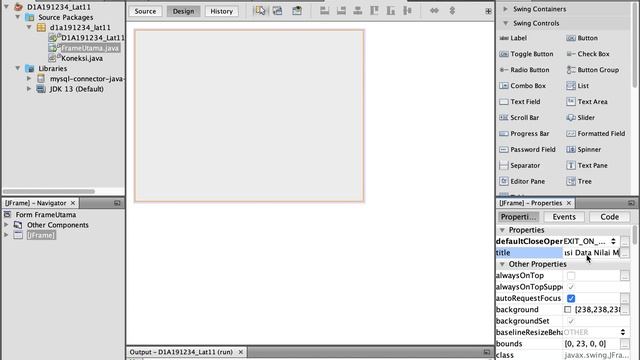Image resolution: width=640 pixels, height=360 pixels.
Task: Pick Button Group component from palette
Action: point(593,70)
